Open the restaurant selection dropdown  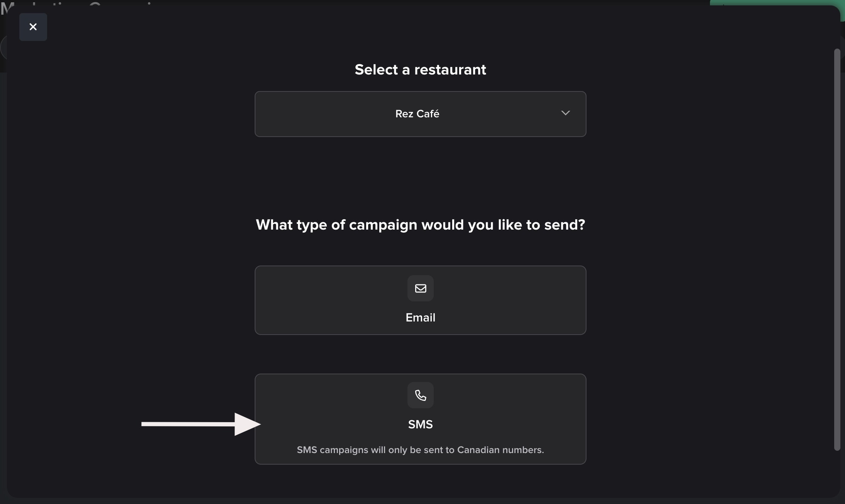click(x=420, y=114)
